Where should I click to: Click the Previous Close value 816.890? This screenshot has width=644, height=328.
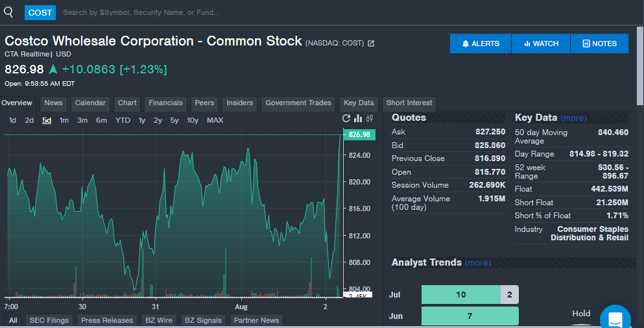coord(490,158)
